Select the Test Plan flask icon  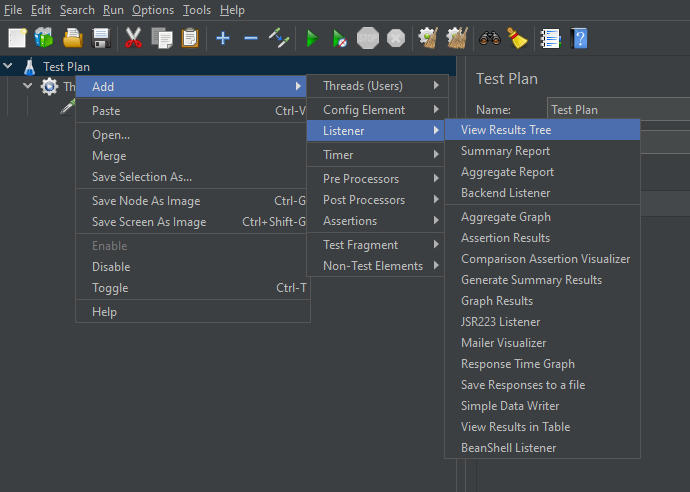click(29, 66)
